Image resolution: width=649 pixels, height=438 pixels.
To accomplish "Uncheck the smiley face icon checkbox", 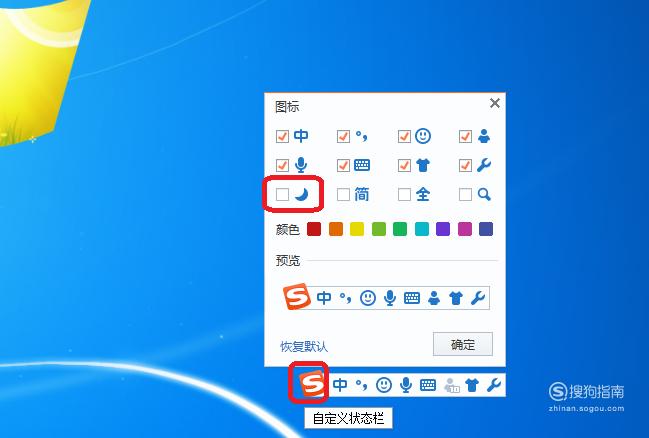I will pyautogui.click(x=404, y=136).
